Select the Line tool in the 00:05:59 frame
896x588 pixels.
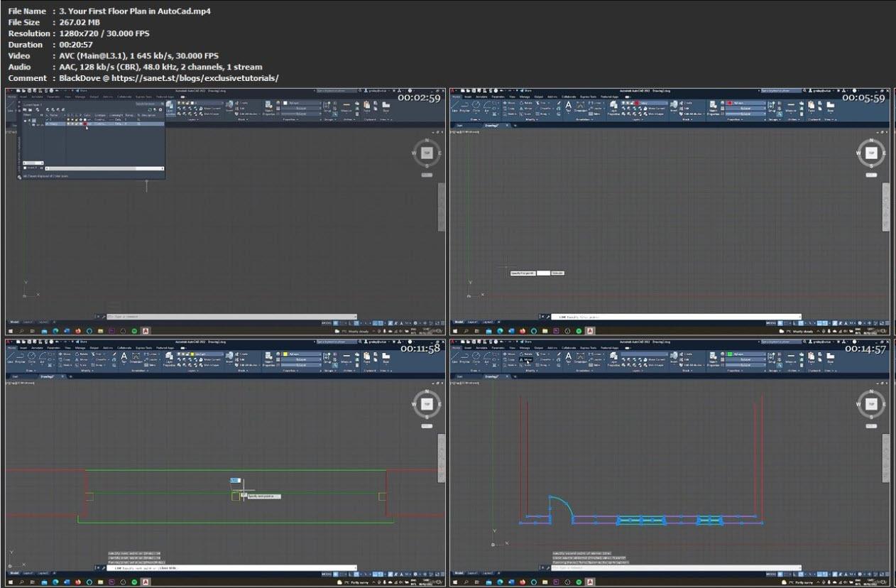click(454, 105)
